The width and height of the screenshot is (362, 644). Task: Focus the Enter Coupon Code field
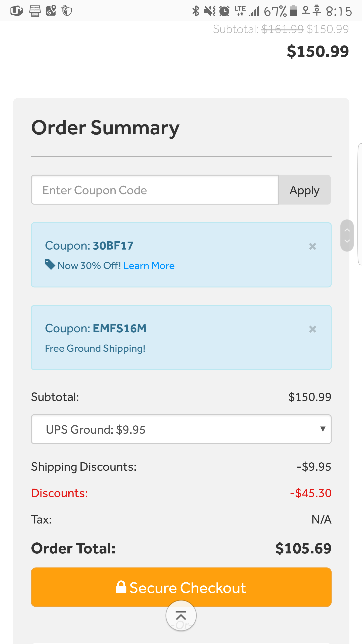pyautogui.click(x=155, y=190)
